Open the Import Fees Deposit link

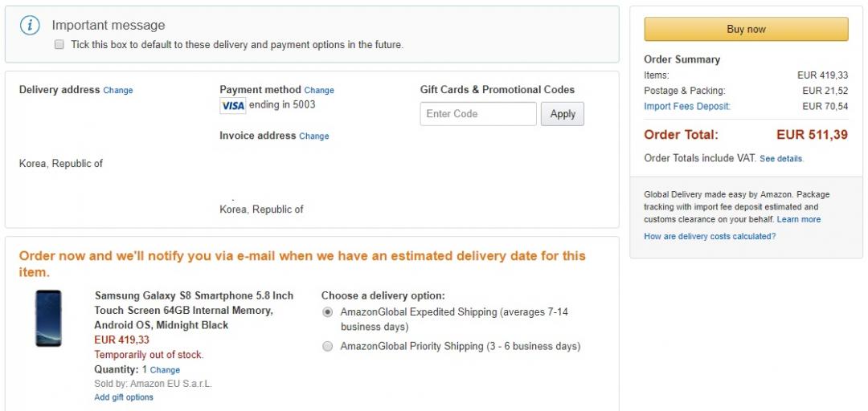coord(687,107)
